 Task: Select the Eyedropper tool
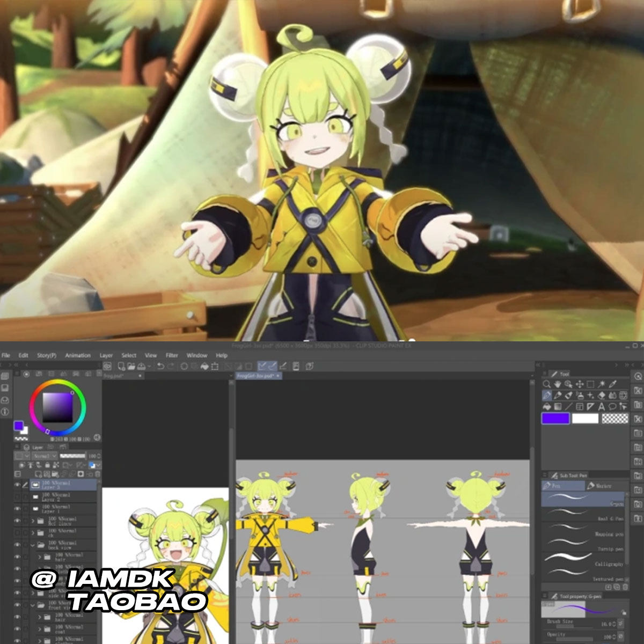pyautogui.click(x=612, y=384)
